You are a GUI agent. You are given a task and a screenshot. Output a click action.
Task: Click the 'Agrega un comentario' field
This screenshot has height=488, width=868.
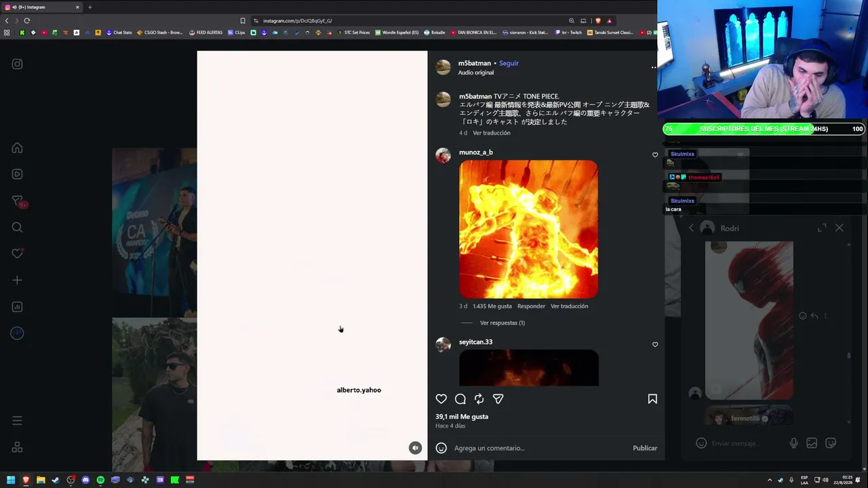pyautogui.click(x=540, y=448)
